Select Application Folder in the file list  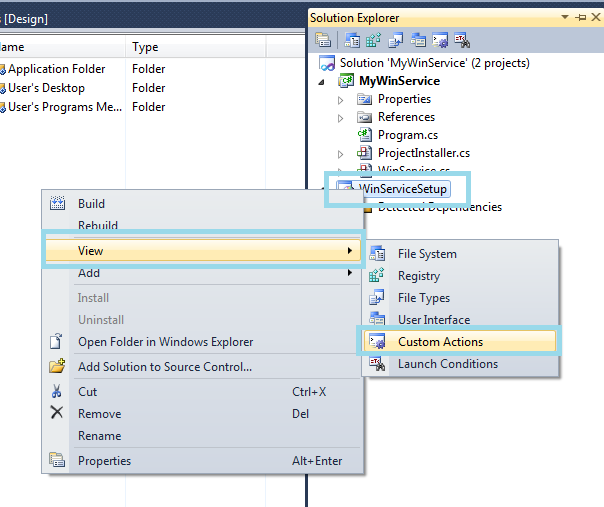coord(57,69)
